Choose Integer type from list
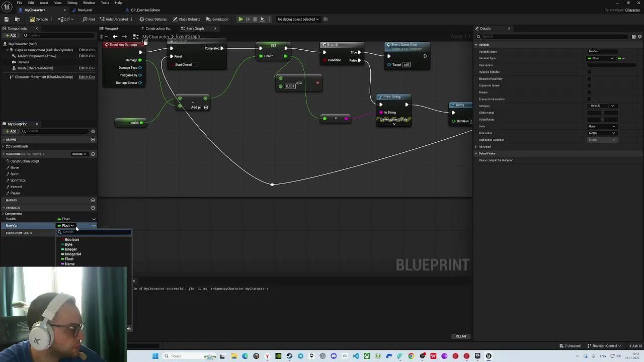The image size is (644, 362). click(70, 249)
